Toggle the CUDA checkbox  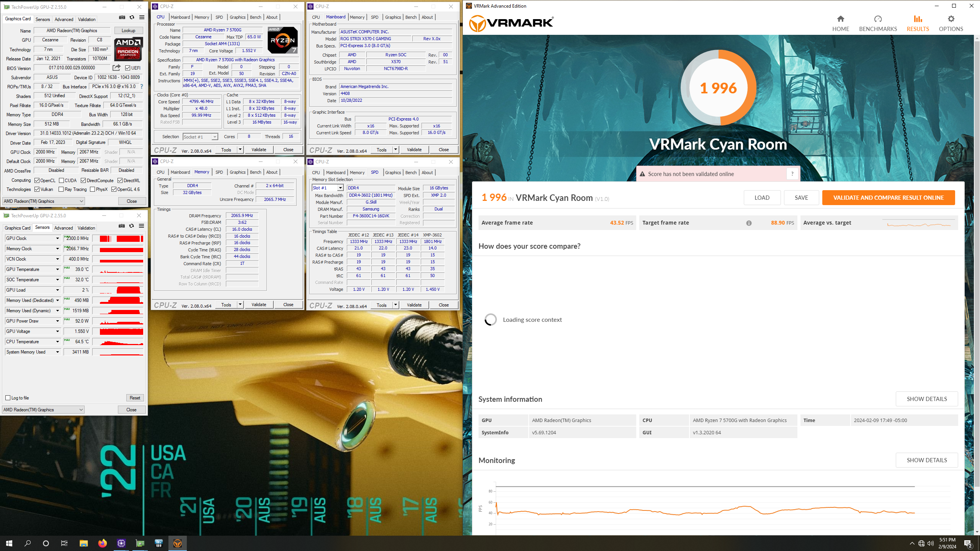pyautogui.click(x=61, y=181)
